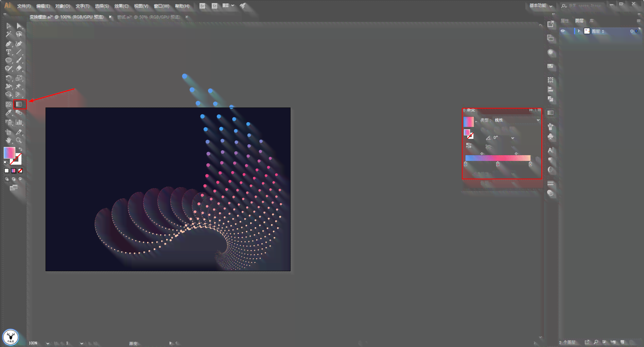Open the 编辑(E) menu
644x347 pixels.
tap(43, 6)
